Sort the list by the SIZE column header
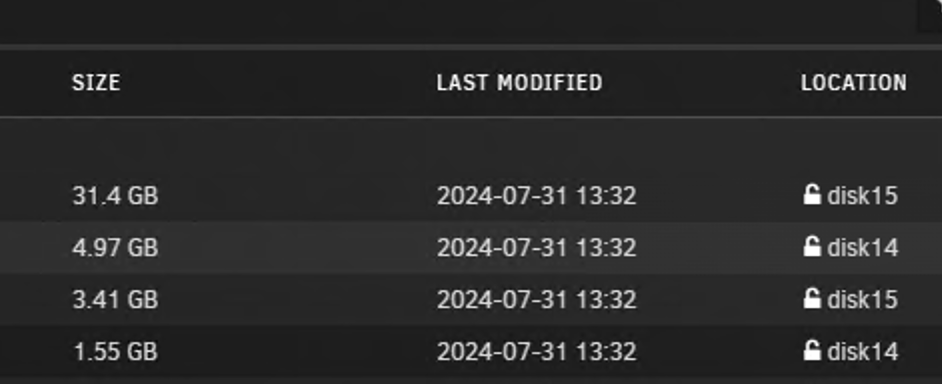The image size is (942, 384). [96, 82]
